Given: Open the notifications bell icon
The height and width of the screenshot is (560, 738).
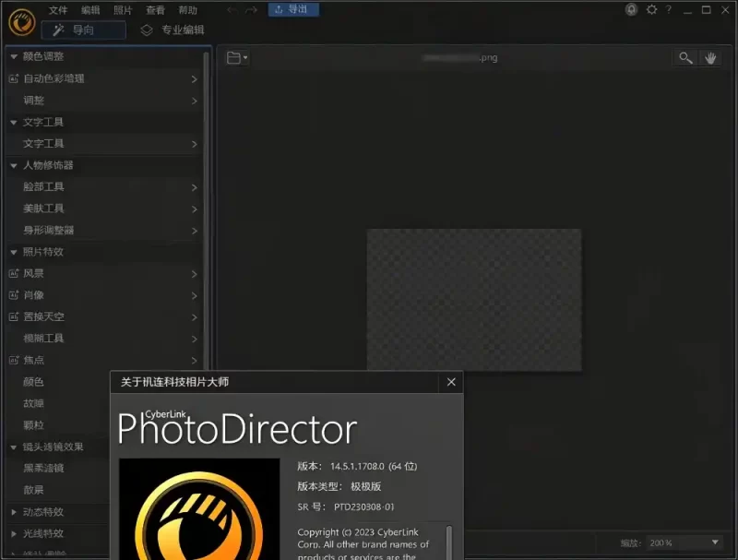Looking at the screenshot, I should [x=631, y=9].
